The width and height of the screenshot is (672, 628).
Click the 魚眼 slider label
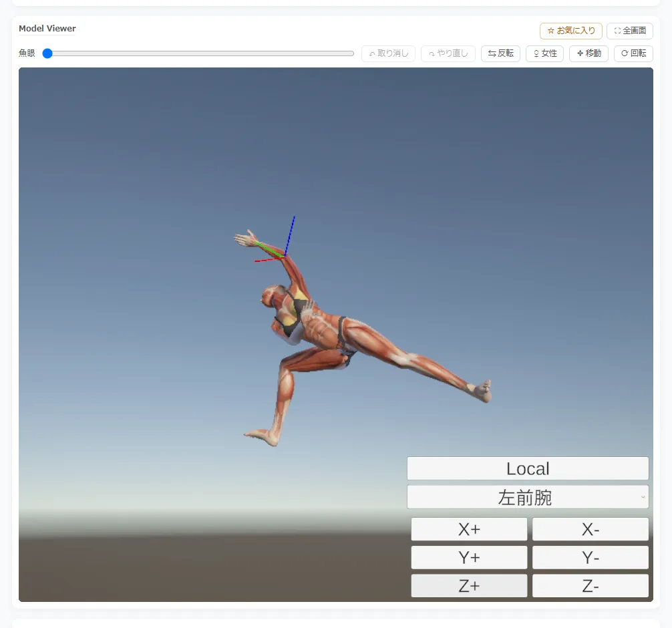[x=27, y=53]
